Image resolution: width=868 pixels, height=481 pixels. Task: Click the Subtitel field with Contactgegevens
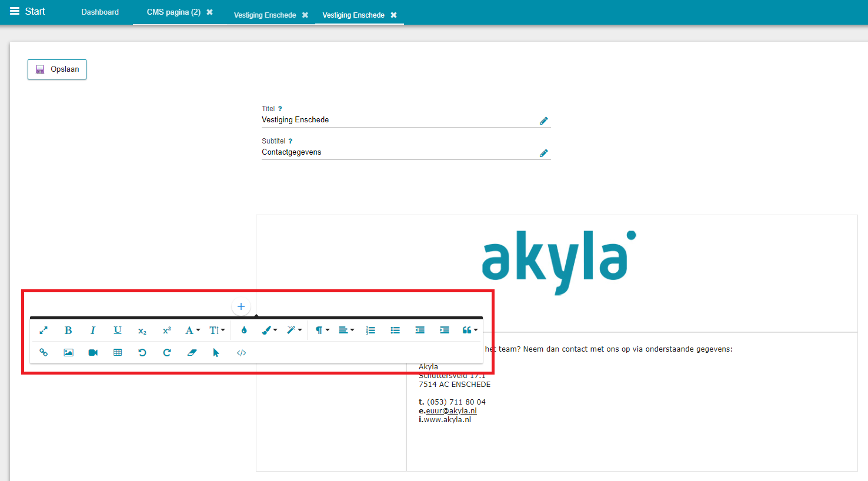click(406, 152)
